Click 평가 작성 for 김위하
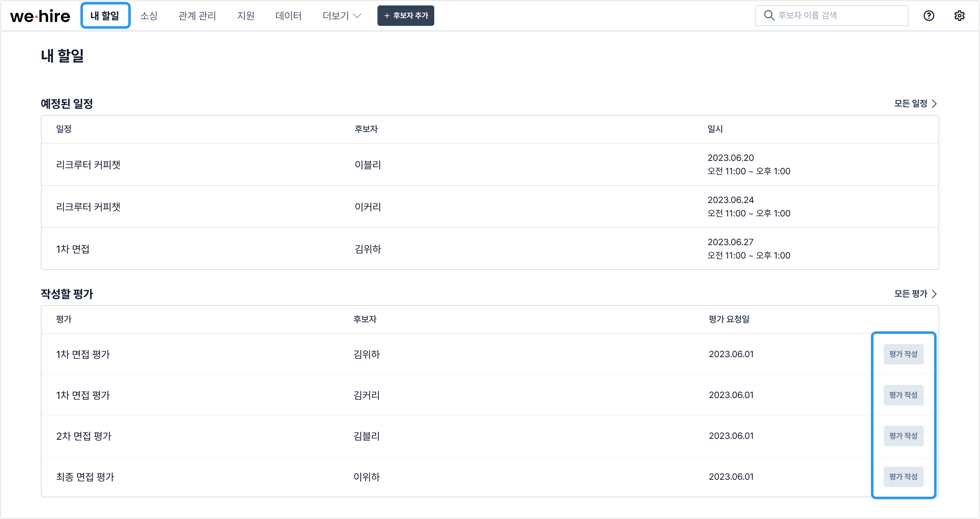The image size is (980, 519). pyautogui.click(x=903, y=354)
